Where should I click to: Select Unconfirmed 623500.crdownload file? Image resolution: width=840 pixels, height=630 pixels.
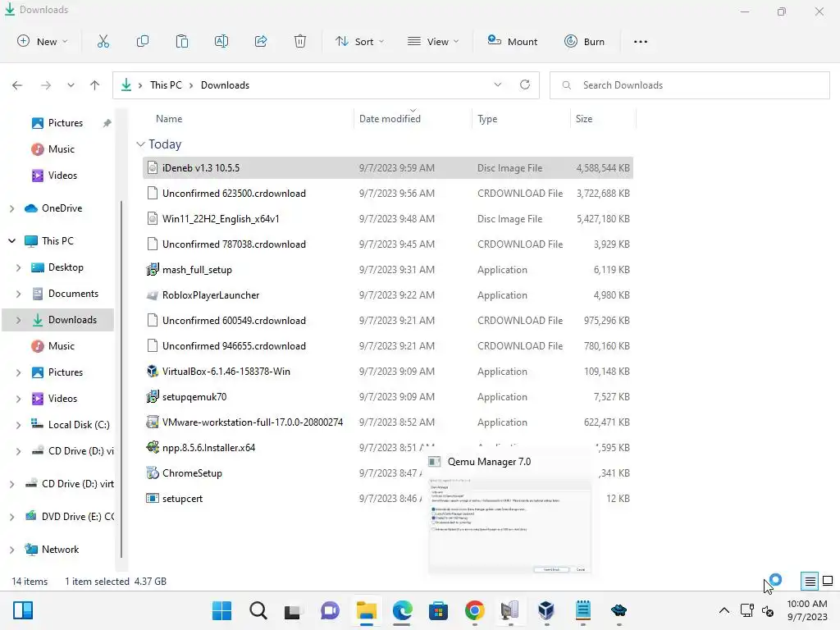pyautogui.click(x=388, y=194)
